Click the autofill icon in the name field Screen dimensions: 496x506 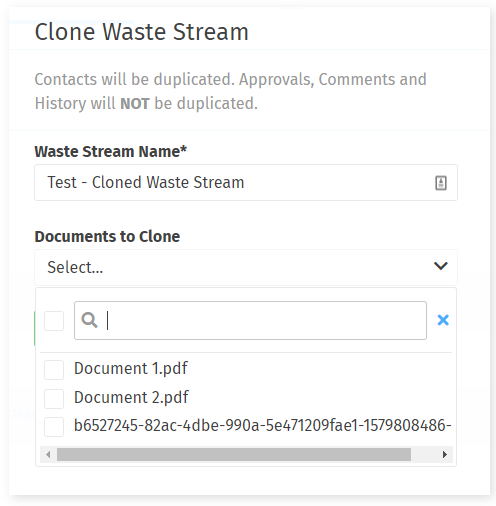pos(441,183)
